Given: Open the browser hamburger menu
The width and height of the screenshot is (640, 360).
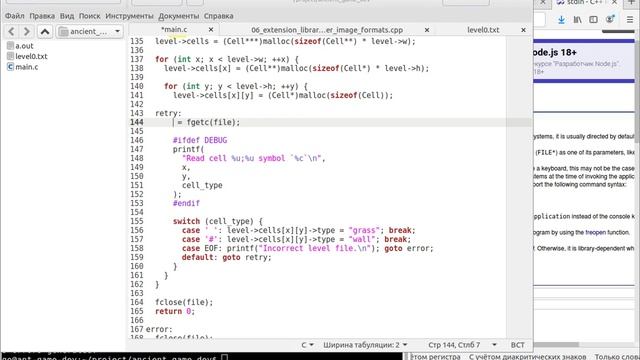Looking at the screenshot, I should click(630, 20).
